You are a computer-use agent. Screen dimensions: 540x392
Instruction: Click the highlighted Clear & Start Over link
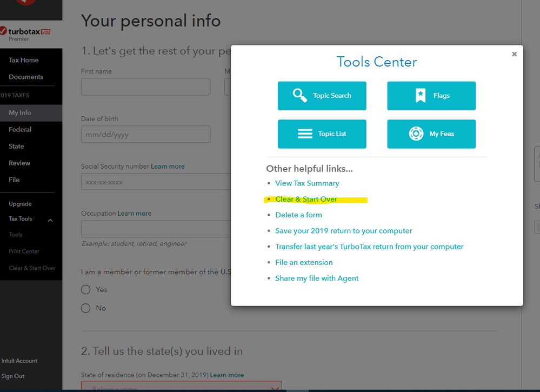(x=306, y=199)
